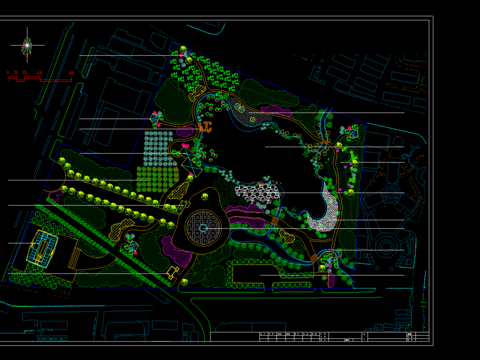The width and height of the screenshot is (480, 360).
Task: Click the magenta hatched shrub southwest of the plaza
Action: point(176,252)
